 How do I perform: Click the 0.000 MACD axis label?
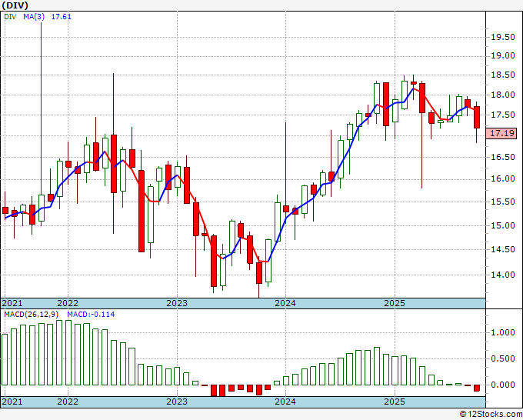coord(503,385)
